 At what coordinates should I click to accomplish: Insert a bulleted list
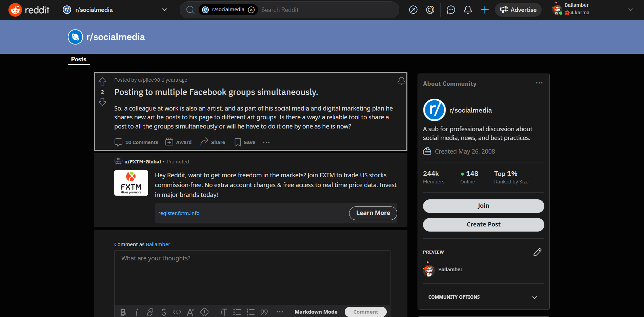tap(237, 312)
